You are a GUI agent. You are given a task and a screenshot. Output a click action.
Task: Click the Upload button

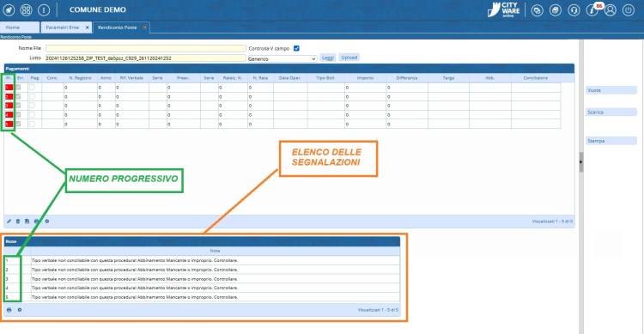click(349, 58)
